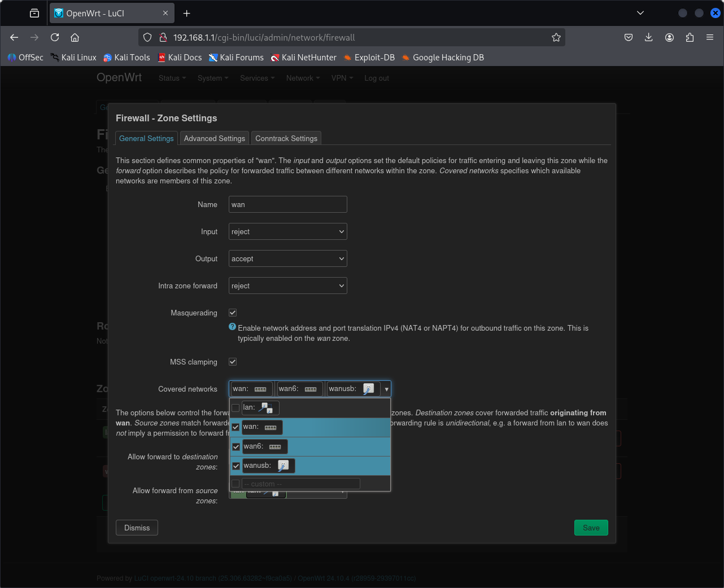The image size is (724, 588).
Task: Check the lan network option
Action: point(236,408)
